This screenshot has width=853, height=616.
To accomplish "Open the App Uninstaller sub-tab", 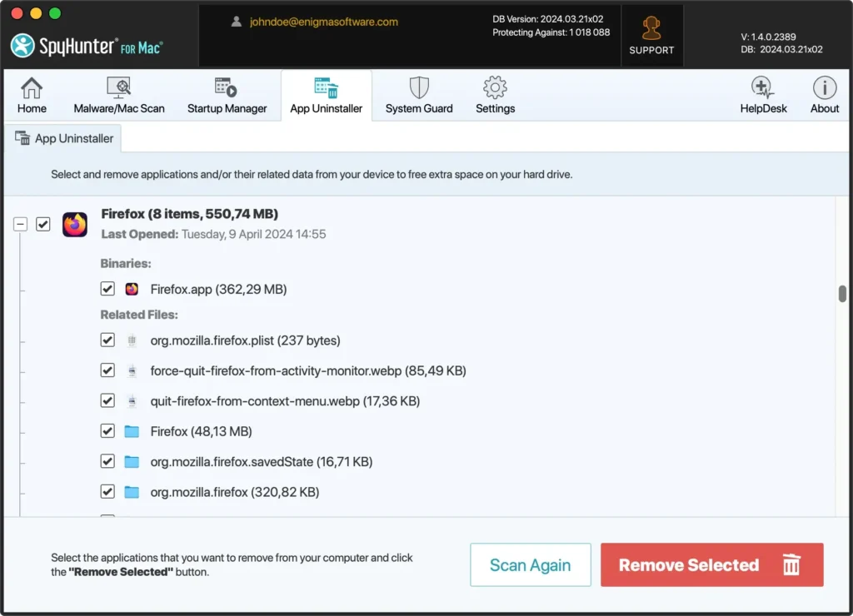I will pyautogui.click(x=62, y=138).
